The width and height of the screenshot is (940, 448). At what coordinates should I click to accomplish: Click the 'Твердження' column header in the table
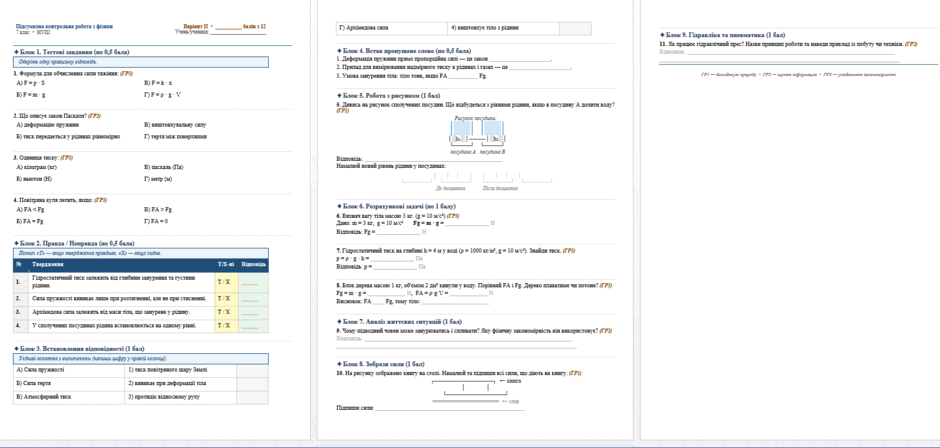[48, 264]
